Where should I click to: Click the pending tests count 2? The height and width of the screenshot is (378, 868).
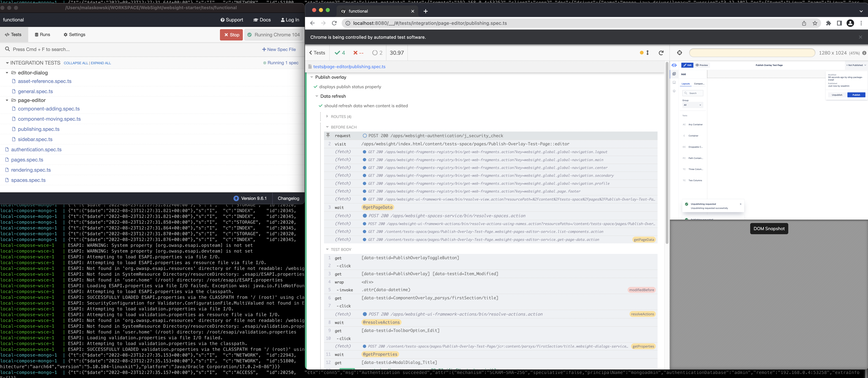coord(377,53)
